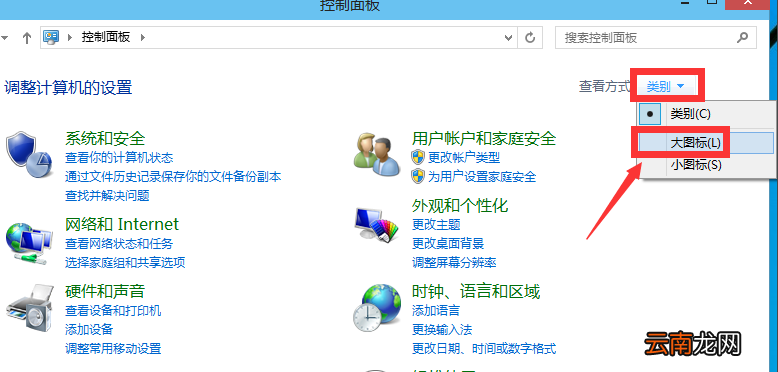Expand the chevron before 控制面板 in breadcrumb
Image resolution: width=778 pixels, height=372 pixels.
tap(69, 37)
